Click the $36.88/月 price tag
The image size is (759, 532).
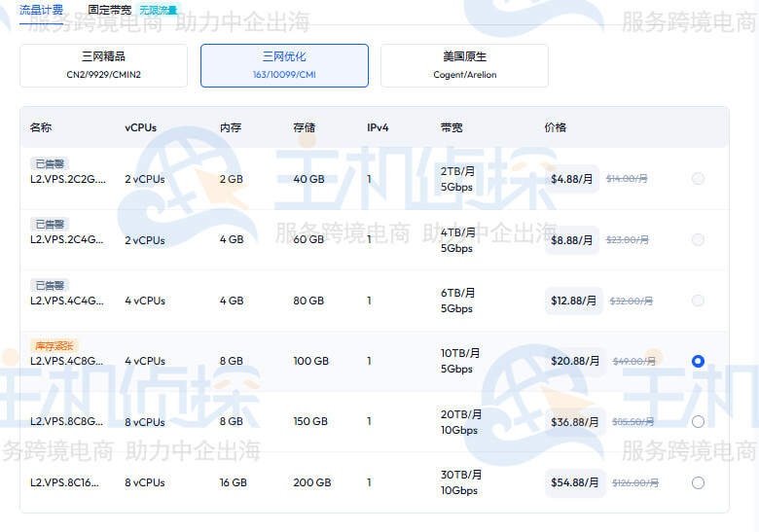(575, 422)
